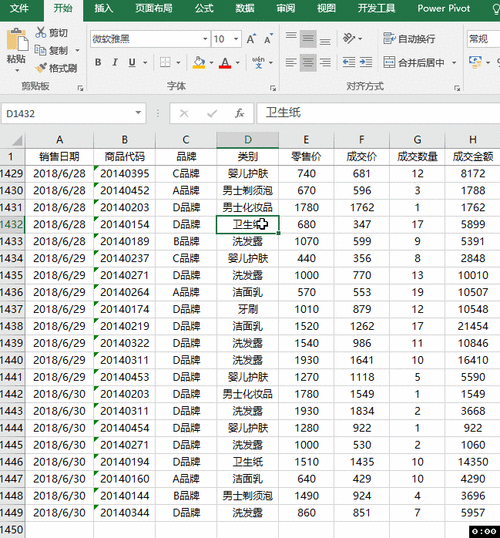Viewport: 500px width, 538px height.
Task: Select column D header
Action: 247,140
